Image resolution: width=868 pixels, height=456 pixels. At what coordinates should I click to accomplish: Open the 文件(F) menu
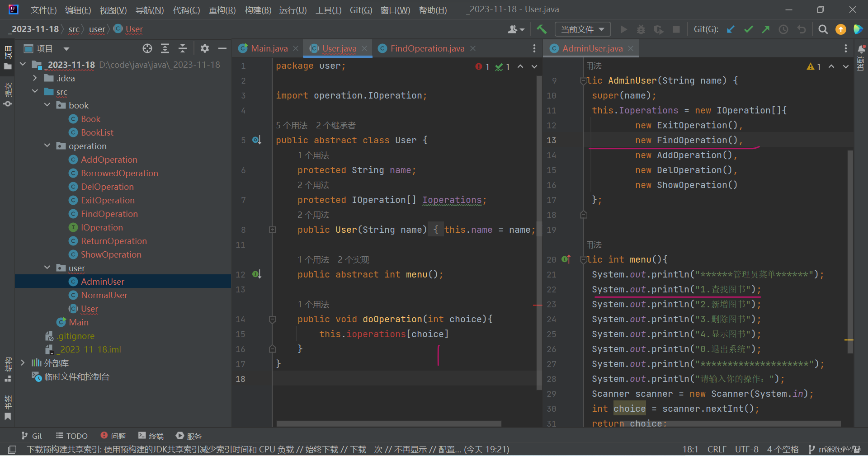tap(43, 10)
